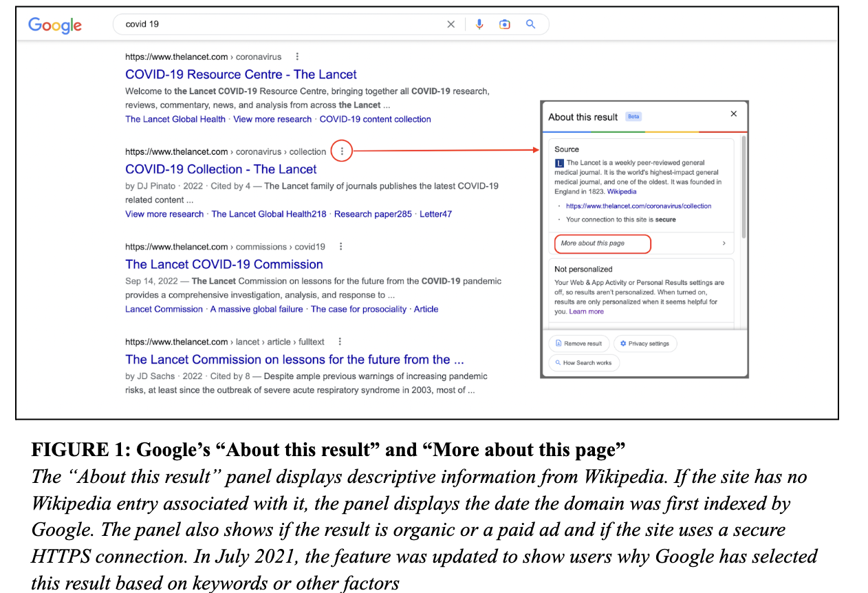Start voice search with microphone icon
Viewport: 868px width, 593px height.
click(479, 24)
